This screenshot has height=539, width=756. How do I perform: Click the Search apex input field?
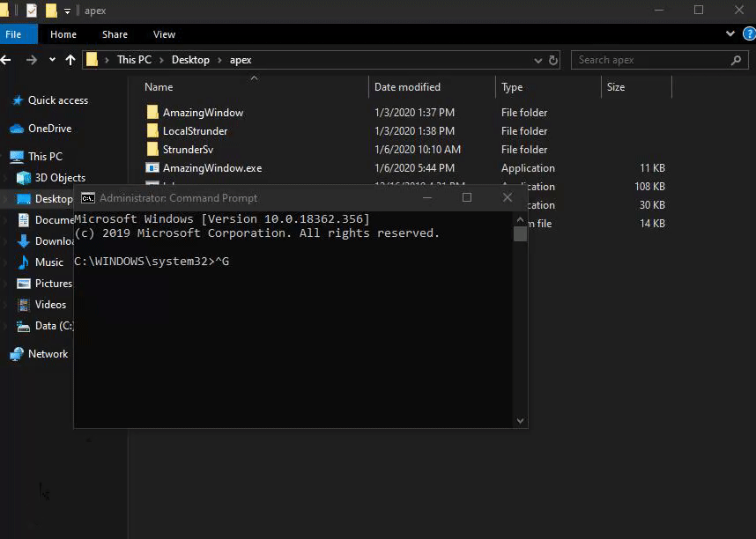pos(660,60)
